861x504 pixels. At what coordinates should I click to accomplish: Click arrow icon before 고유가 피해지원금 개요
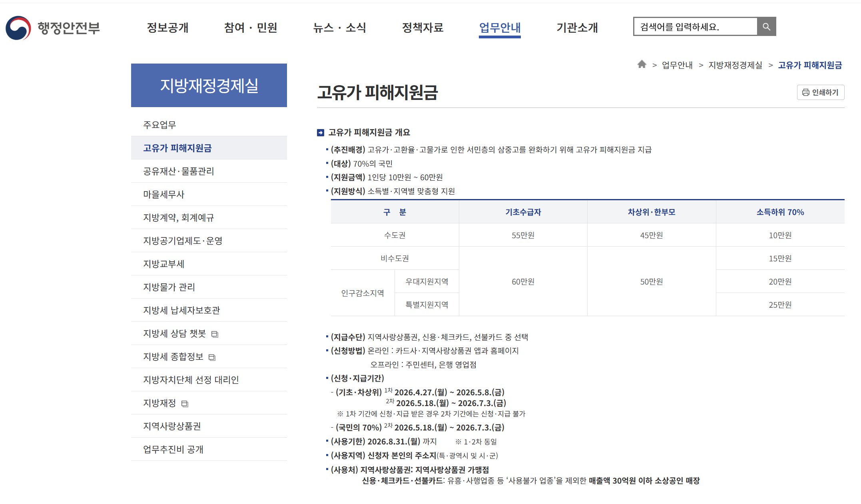[321, 133]
